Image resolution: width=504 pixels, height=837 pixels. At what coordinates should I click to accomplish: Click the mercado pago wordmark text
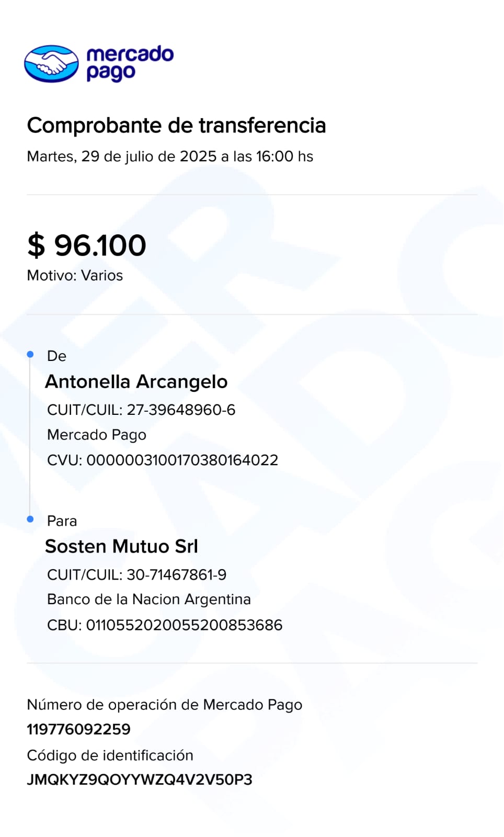130,63
